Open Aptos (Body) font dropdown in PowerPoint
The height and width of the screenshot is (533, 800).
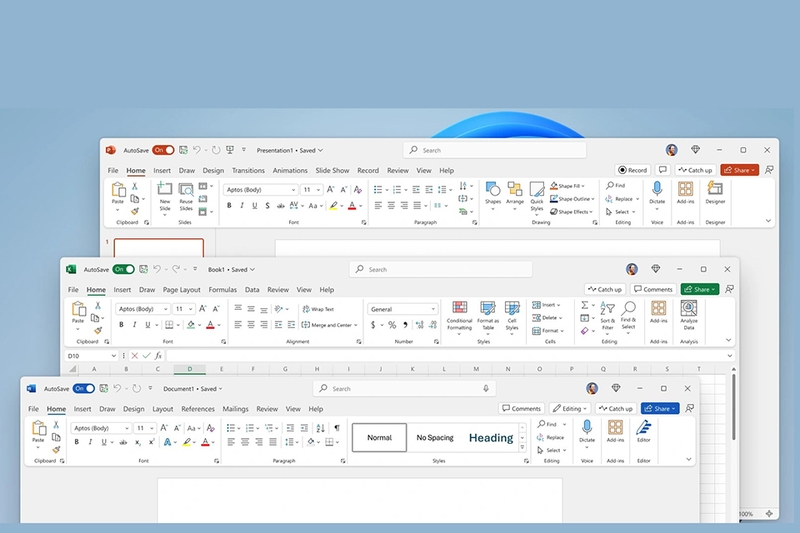293,190
